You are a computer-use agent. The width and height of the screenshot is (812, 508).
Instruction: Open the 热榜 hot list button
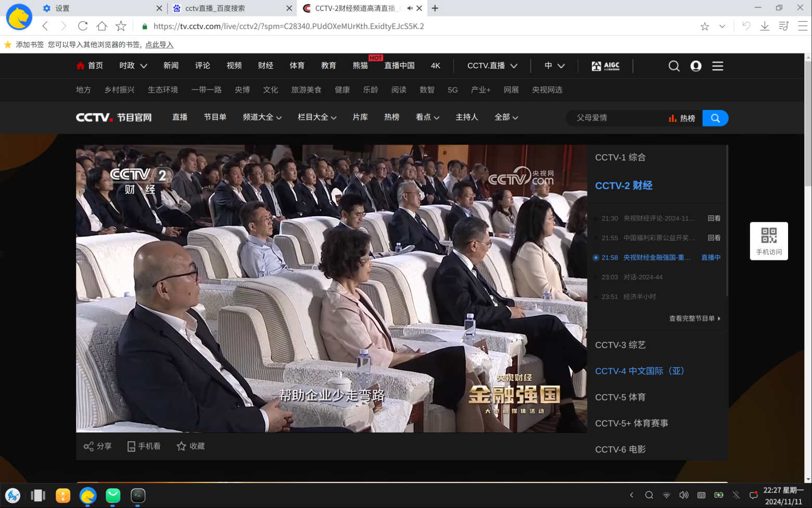coord(682,118)
